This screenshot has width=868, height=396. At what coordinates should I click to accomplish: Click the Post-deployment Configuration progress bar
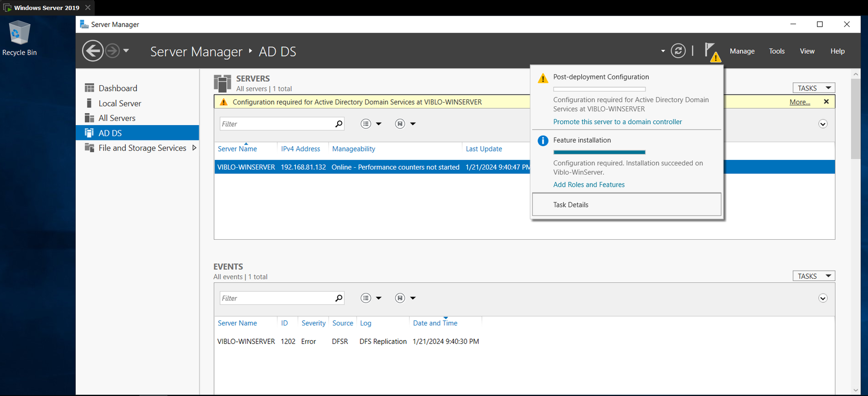(x=599, y=89)
